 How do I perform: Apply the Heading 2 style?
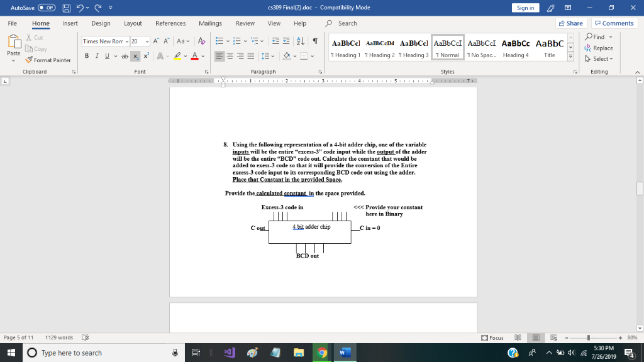point(379,50)
